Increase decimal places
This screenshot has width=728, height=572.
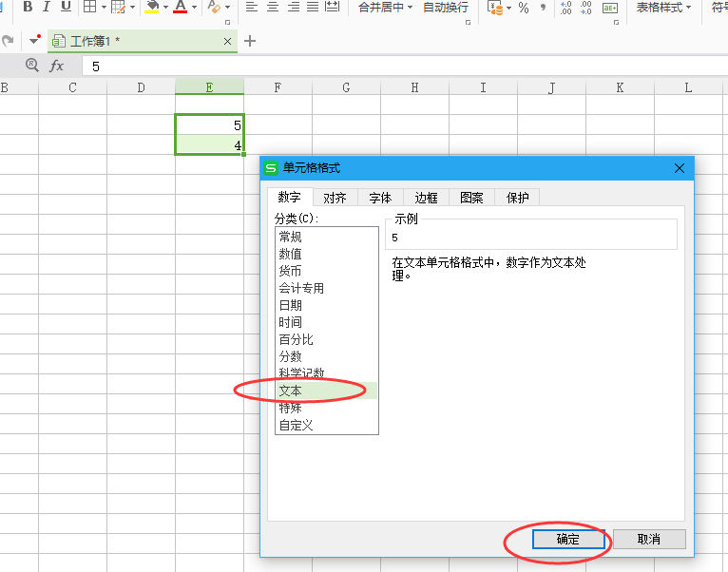click(566, 8)
